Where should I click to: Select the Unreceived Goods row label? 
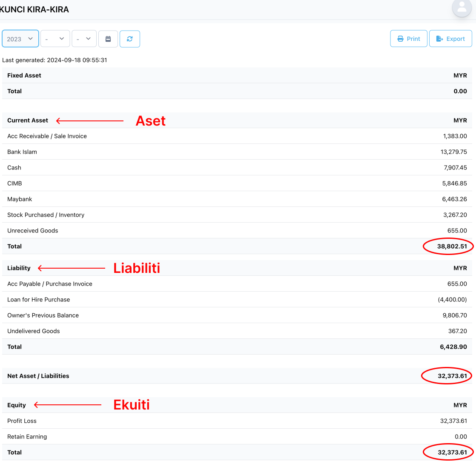[x=33, y=231]
